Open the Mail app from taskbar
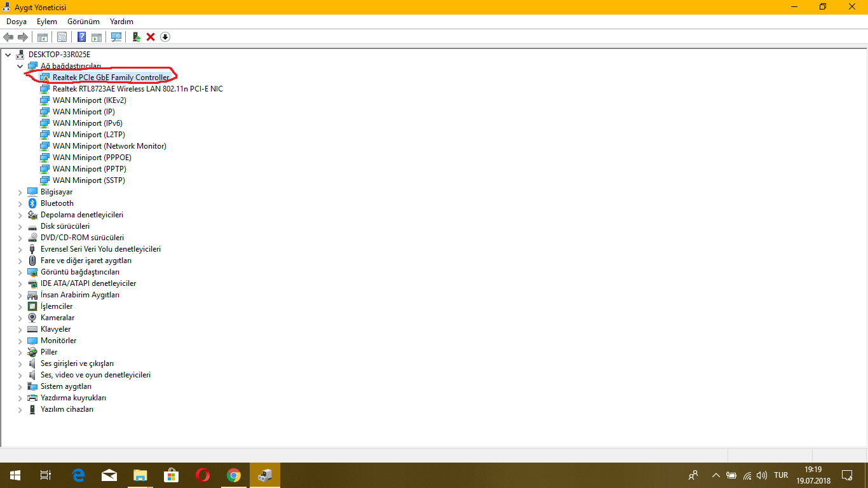The image size is (868, 488). click(109, 475)
